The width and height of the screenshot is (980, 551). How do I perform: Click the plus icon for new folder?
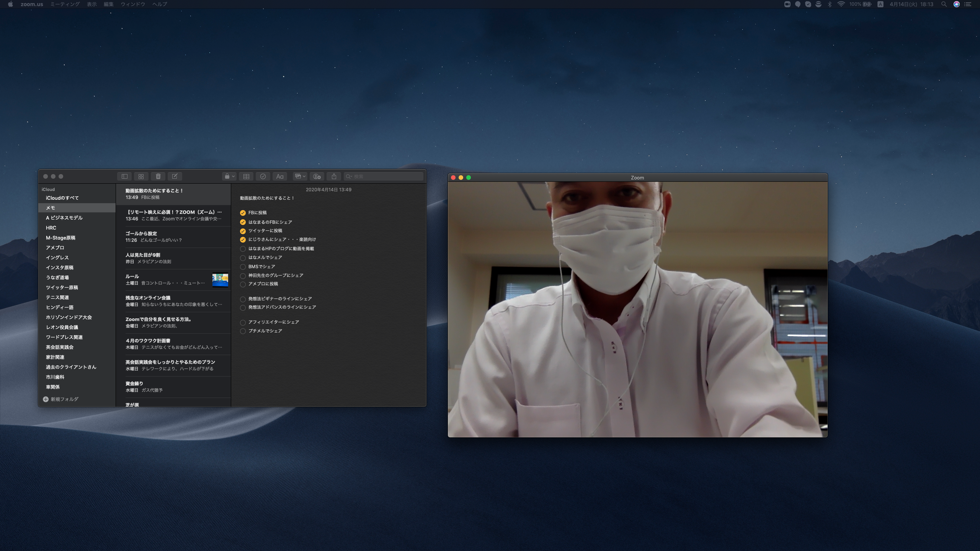tap(46, 399)
